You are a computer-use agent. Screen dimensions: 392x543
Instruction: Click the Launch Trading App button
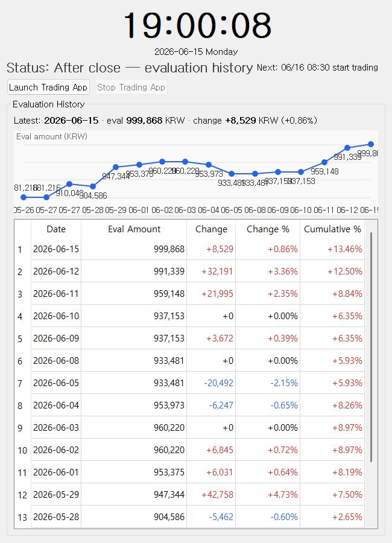point(48,87)
